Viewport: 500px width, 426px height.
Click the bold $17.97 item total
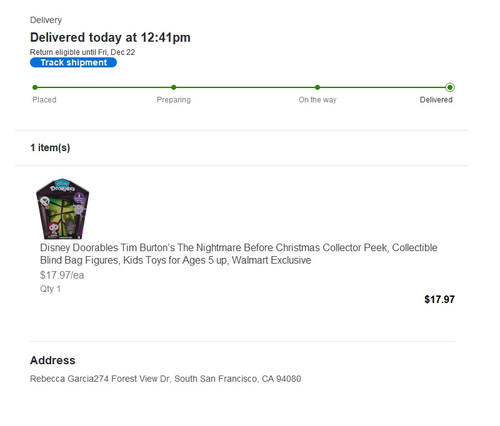pyautogui.click(x=439, y=299)
